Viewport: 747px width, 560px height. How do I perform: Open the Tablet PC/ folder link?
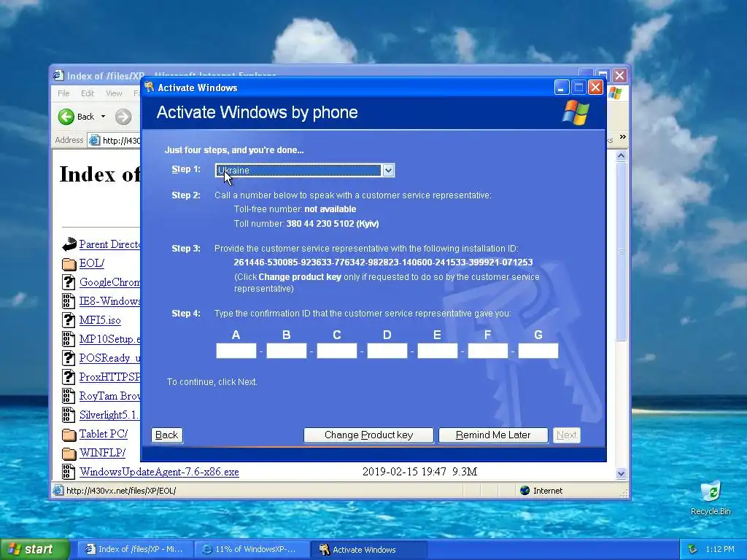coord(104,434)
